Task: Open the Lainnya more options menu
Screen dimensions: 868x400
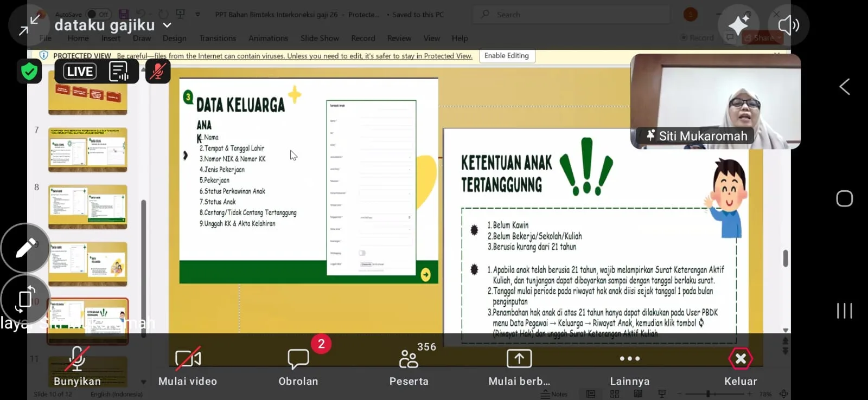Action: coord(630,366)
